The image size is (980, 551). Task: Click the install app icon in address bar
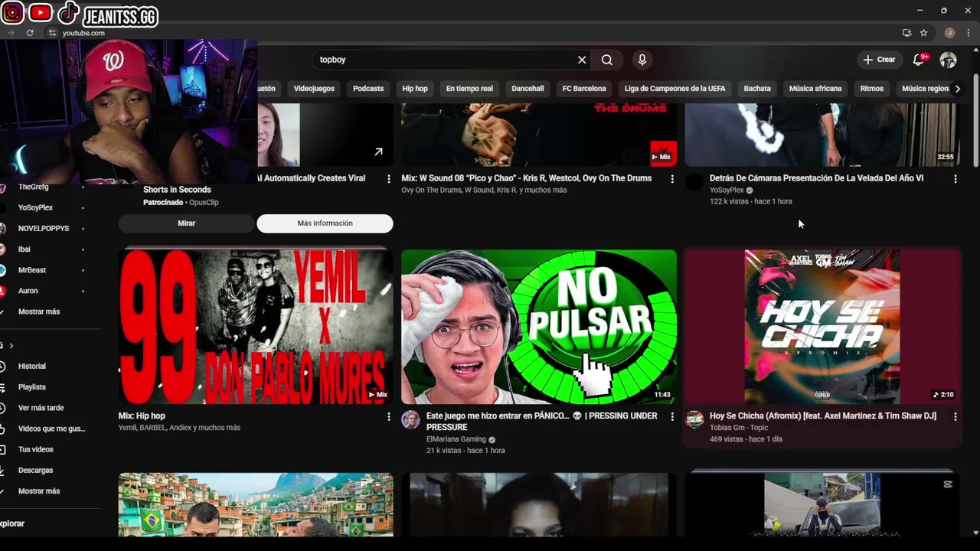906,33
